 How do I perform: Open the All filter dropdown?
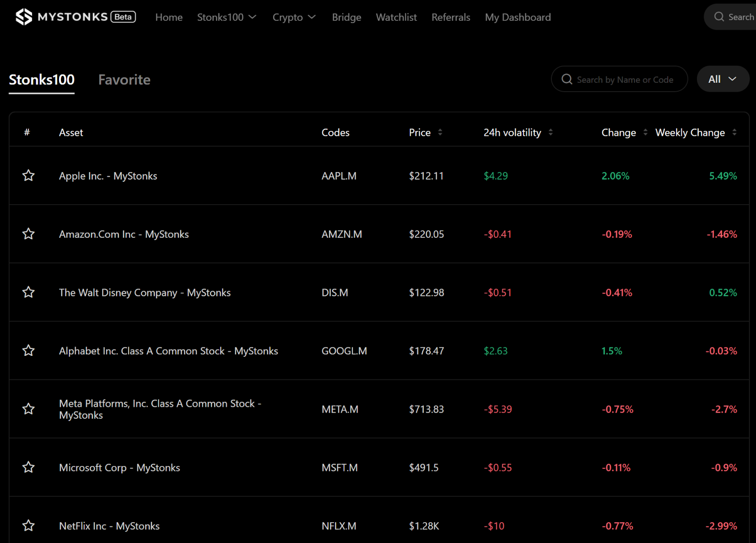(x=722, y=79)
